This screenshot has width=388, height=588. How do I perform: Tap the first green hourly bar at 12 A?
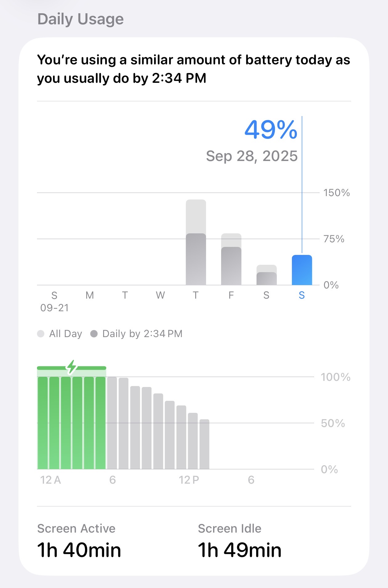(x=43, y=422)
